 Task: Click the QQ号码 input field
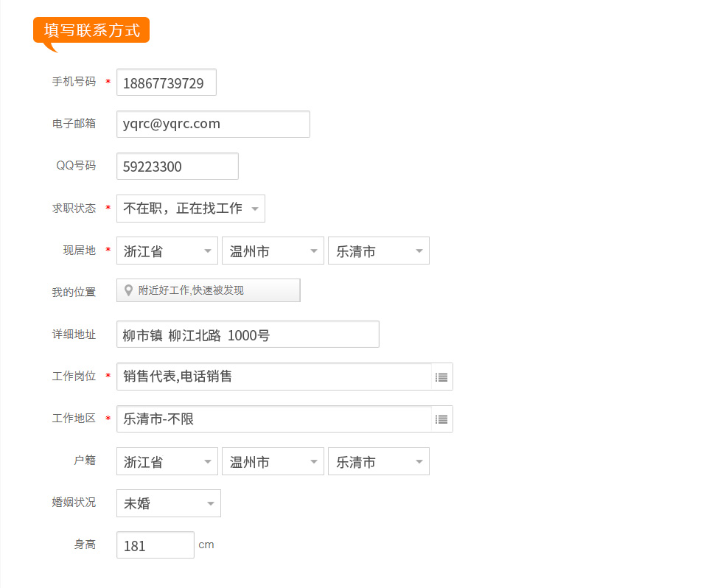pos(178,166)
